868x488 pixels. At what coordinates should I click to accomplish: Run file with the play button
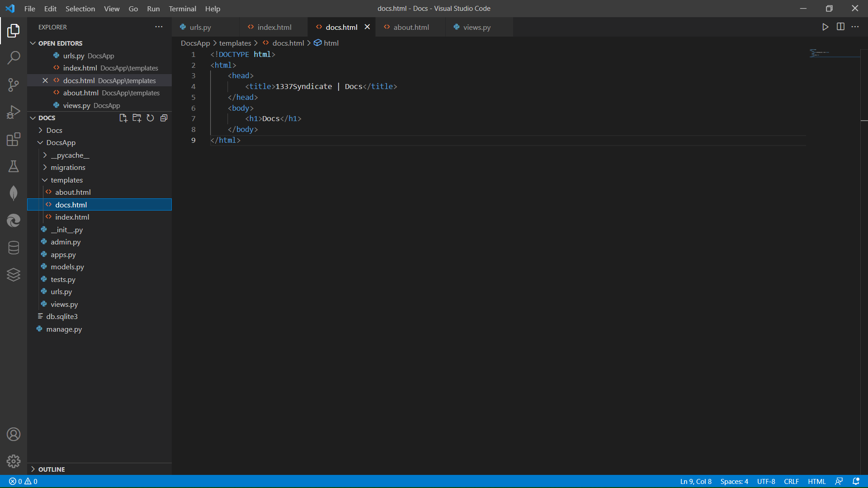pos(825,27)
